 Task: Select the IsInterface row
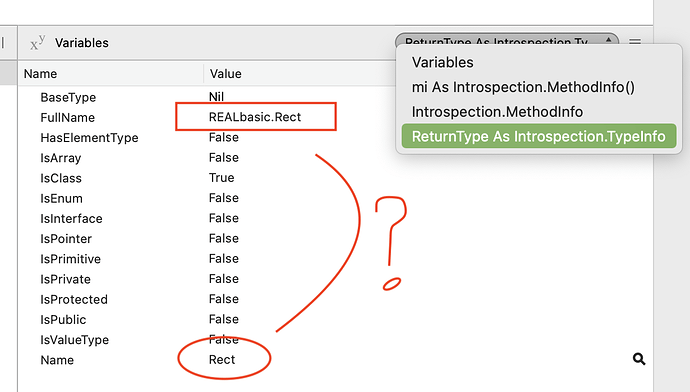pos(335,218)
